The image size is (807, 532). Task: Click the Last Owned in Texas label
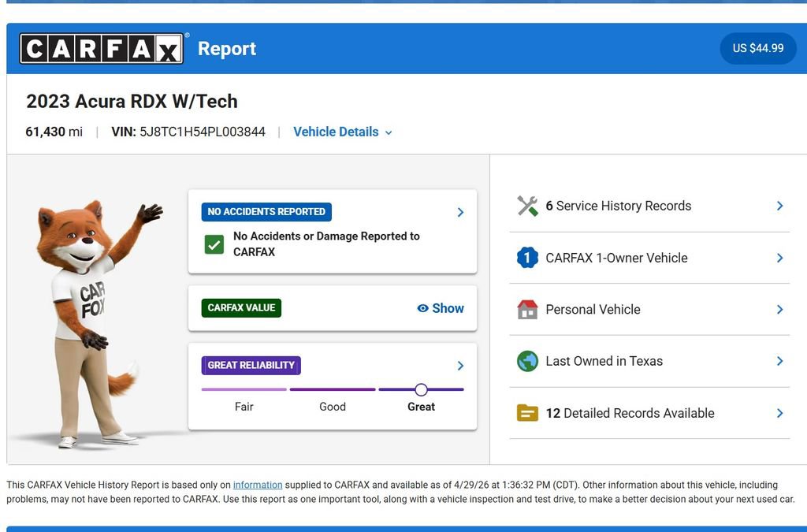click(x=604, y=361)
